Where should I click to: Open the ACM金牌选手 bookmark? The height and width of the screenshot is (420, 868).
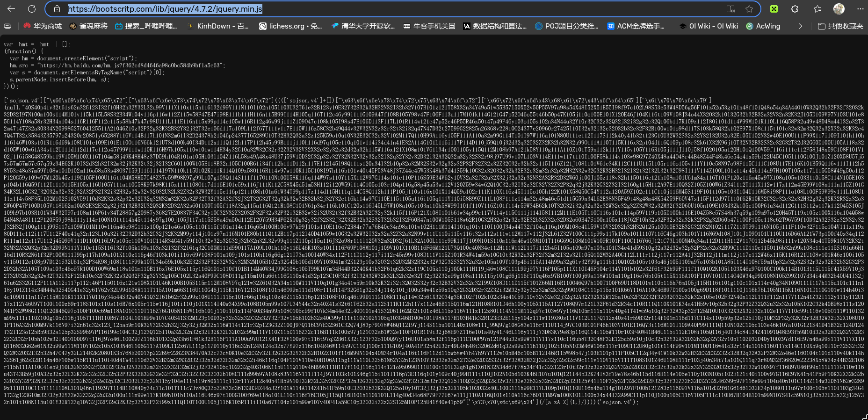tap(636, 26)
